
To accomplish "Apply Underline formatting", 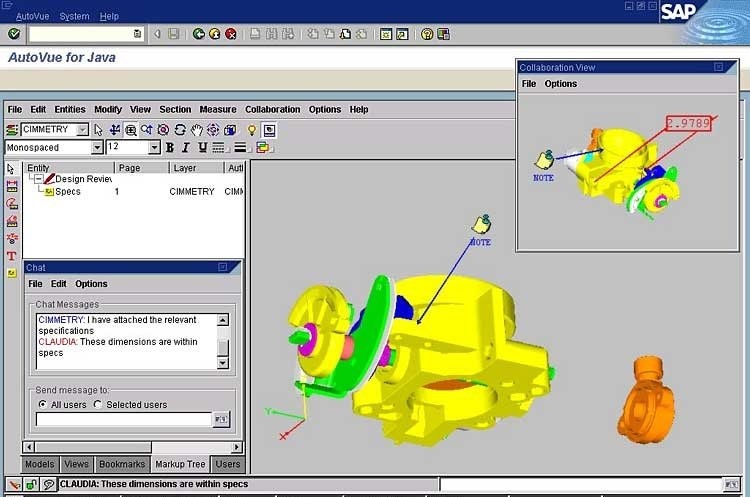I will (x=202, y=147).
